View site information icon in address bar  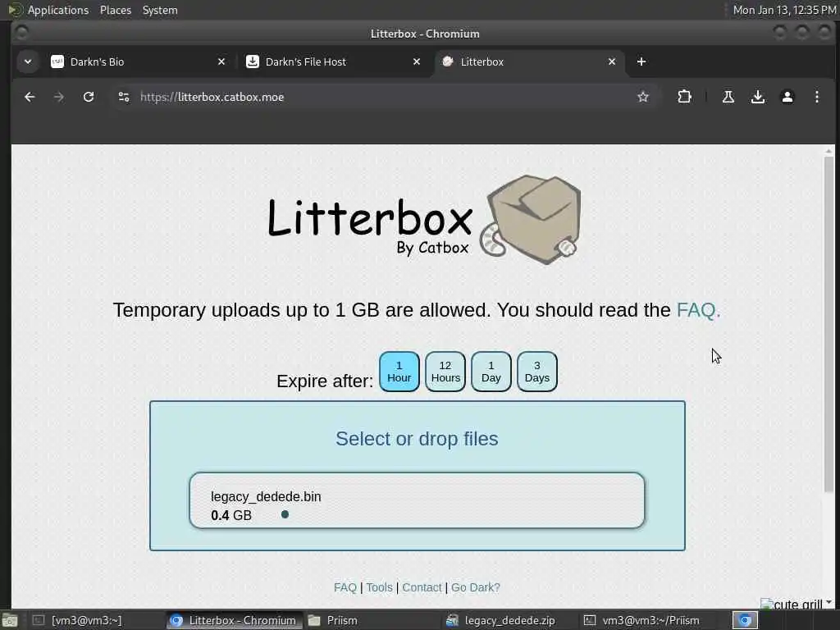point(124,97)
